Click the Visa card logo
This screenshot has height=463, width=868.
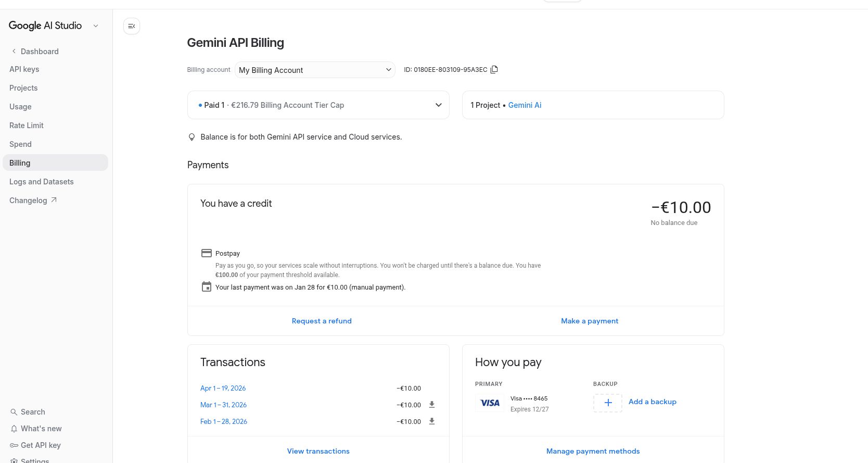pos(490,403)
